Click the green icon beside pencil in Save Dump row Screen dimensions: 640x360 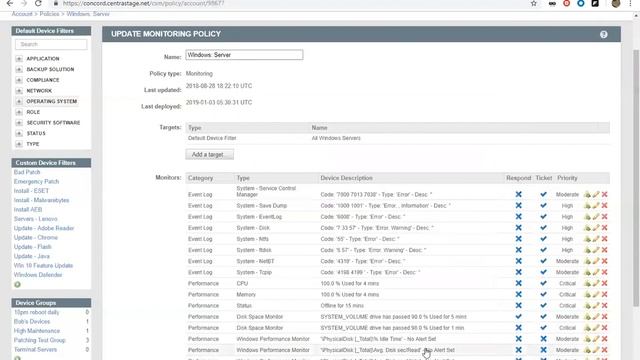pyautogui.click(x=587, y=206)
